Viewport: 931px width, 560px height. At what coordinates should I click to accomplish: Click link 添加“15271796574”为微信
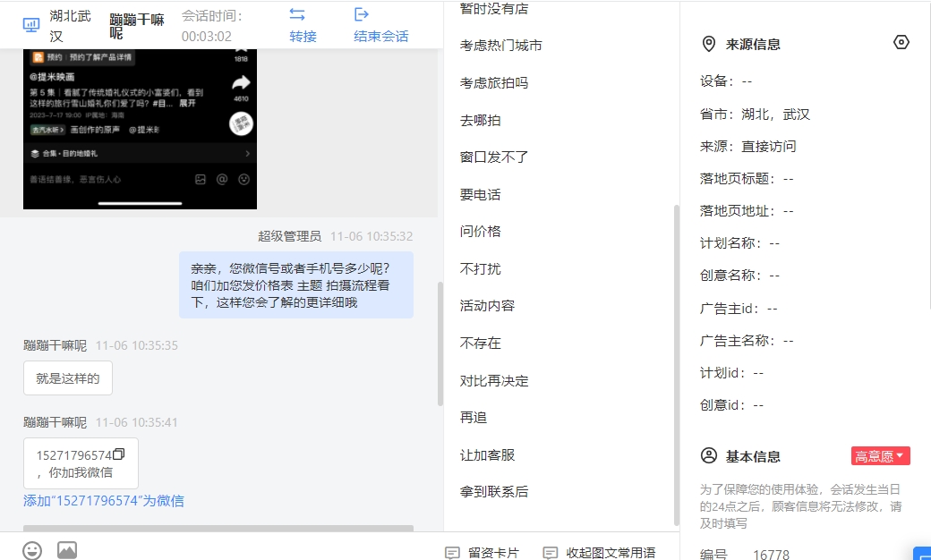103,501
